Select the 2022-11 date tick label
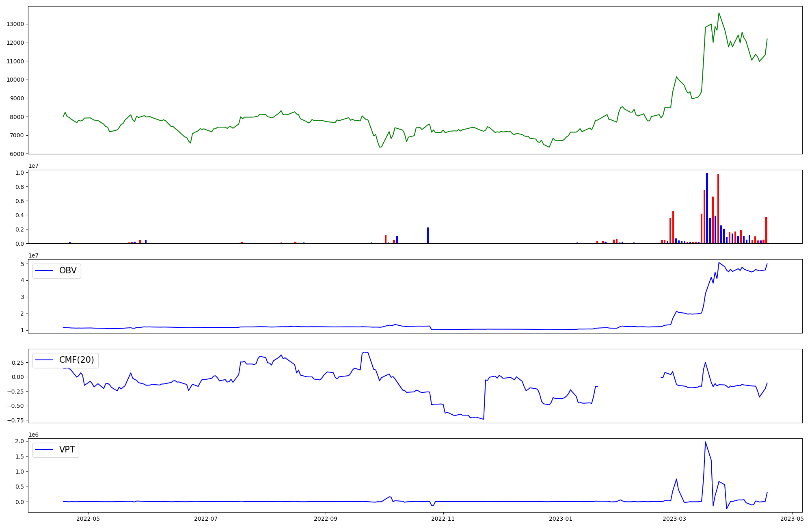 tap(443, 518)
